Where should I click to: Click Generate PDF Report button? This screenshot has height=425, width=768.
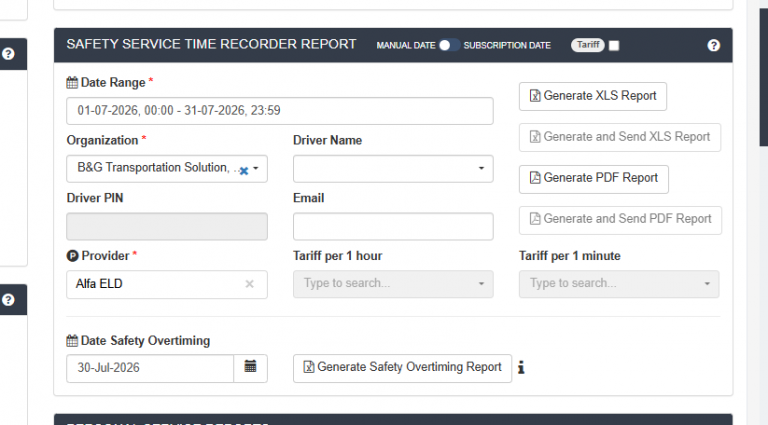pyautogui.click(x=594, y=178)
